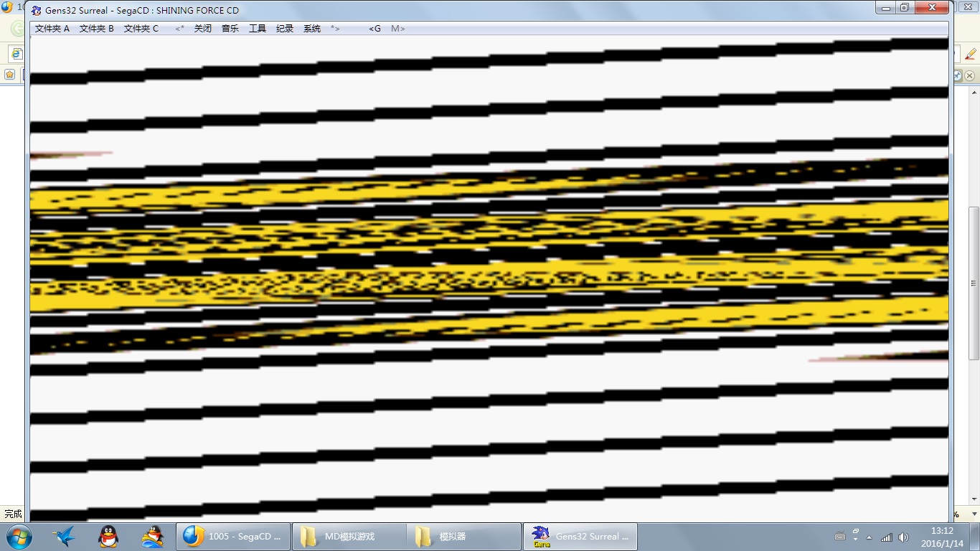Open the taskbar clock showing 13:12
This screenshot has height=551, width=980.
tap(943, 537)
